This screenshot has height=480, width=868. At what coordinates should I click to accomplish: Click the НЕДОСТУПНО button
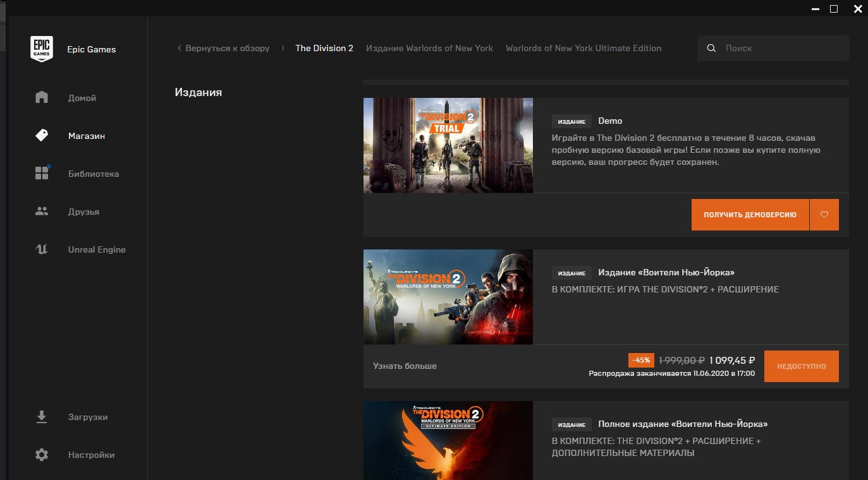coord(802,366)
